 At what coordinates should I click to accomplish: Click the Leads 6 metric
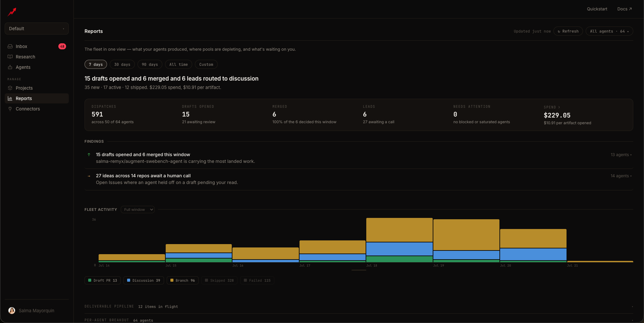[378, 115]
